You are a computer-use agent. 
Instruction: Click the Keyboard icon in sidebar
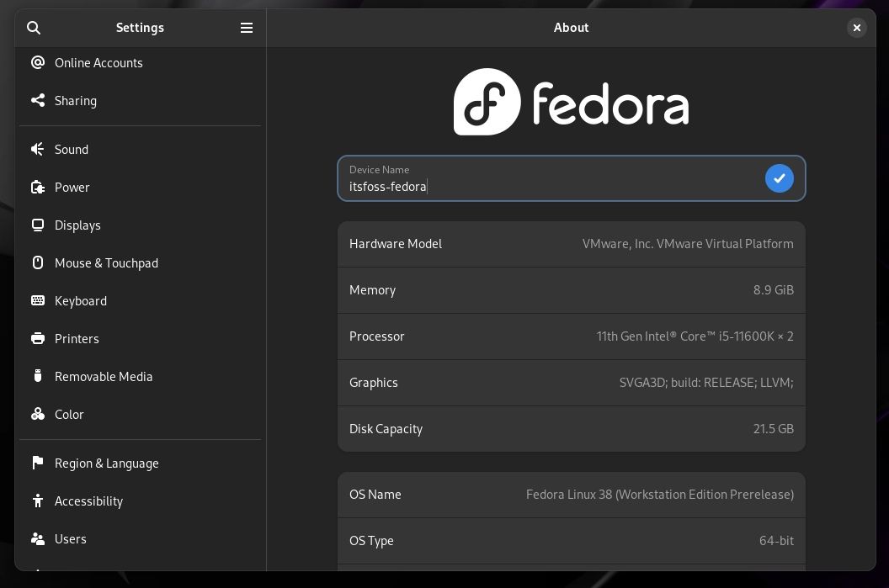pos(38,300)
